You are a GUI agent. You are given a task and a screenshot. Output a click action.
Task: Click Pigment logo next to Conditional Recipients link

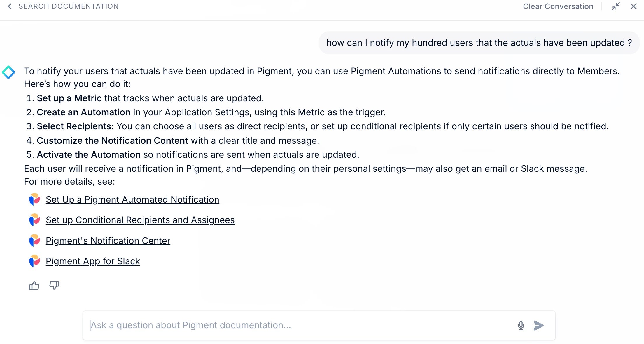click(x=34, y=220)
